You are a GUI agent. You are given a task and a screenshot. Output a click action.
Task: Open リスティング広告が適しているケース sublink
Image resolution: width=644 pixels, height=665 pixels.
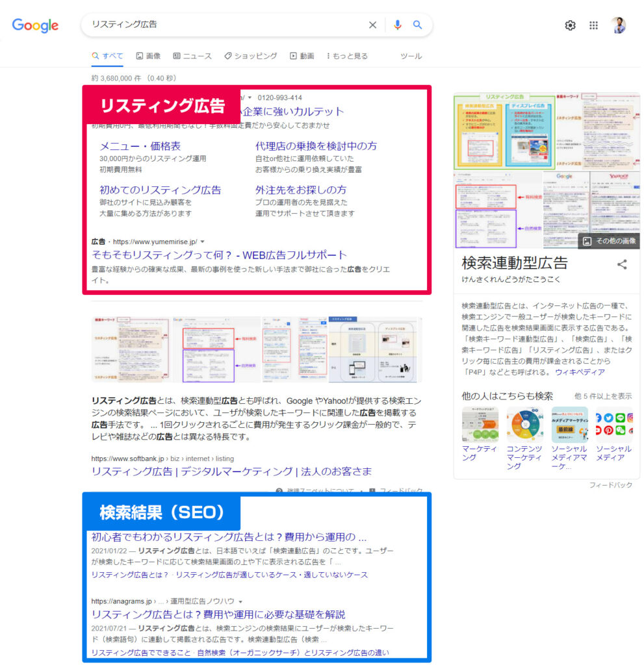[x=272, y=575]
